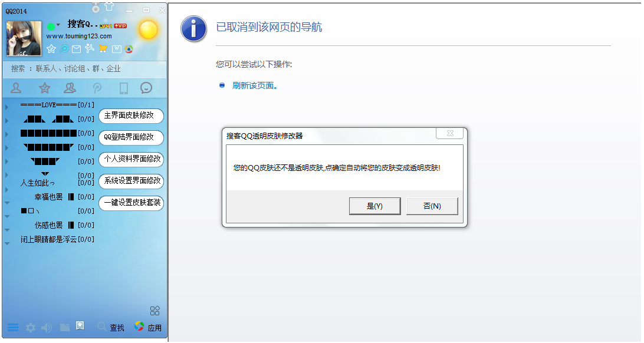Open the Tencent Weibo swirl icon
644x343 pixels.
[x=64, y=50]
